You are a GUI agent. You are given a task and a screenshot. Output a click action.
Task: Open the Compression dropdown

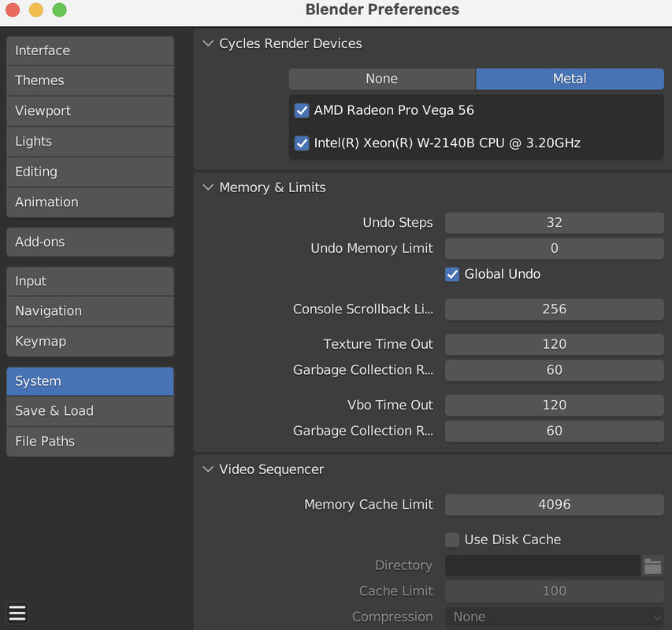coord(554,617)
